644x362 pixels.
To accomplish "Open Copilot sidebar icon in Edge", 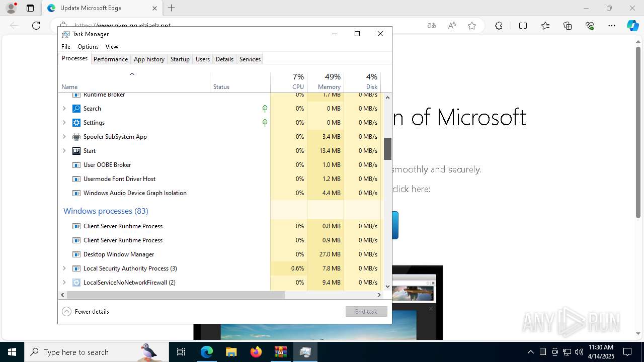I will [632, 26].
